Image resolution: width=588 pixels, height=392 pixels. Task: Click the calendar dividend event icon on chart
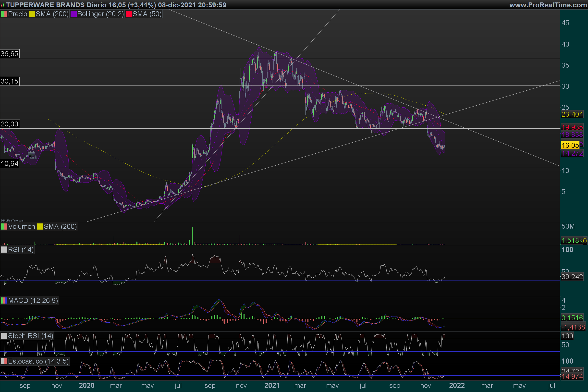pos(32,155)
